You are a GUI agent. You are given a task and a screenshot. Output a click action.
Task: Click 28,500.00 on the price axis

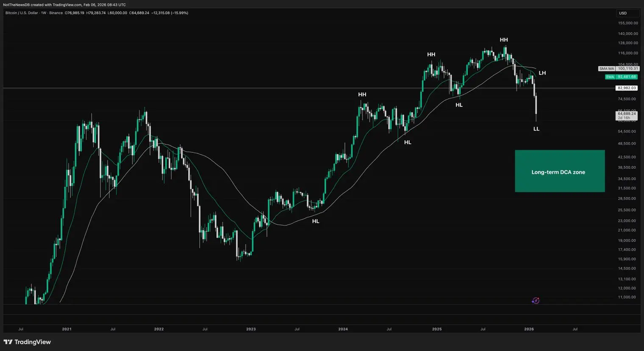click(627, 198)
